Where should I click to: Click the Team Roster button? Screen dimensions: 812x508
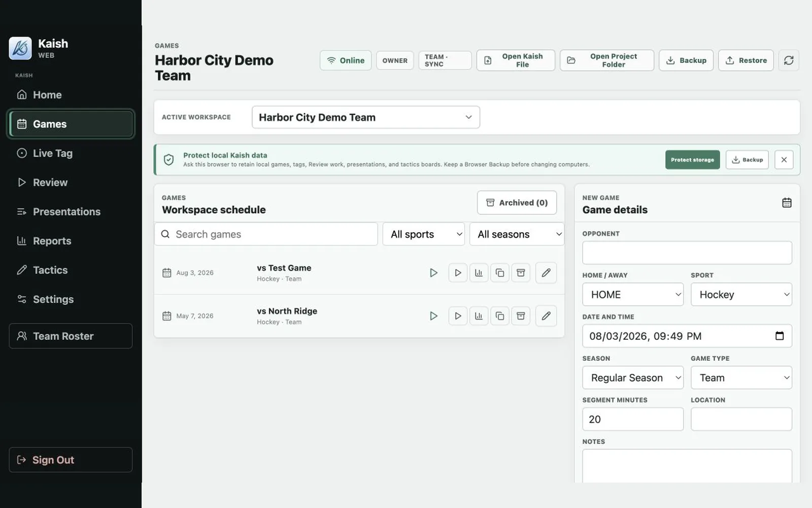click(71, 336)
